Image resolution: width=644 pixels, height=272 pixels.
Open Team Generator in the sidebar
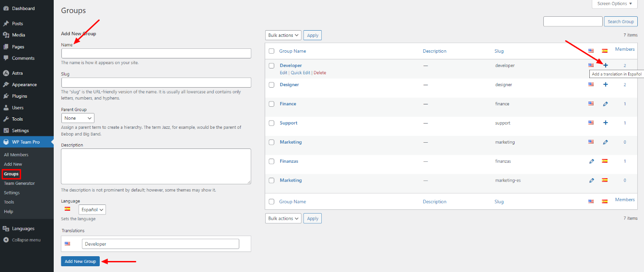tap(19, 183)
